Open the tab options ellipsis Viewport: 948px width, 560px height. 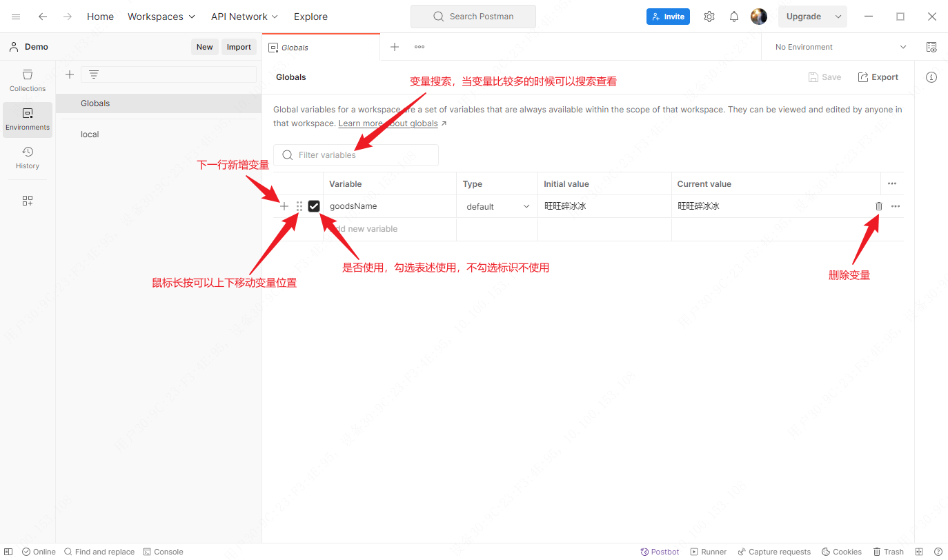click(x=419, y=47)
